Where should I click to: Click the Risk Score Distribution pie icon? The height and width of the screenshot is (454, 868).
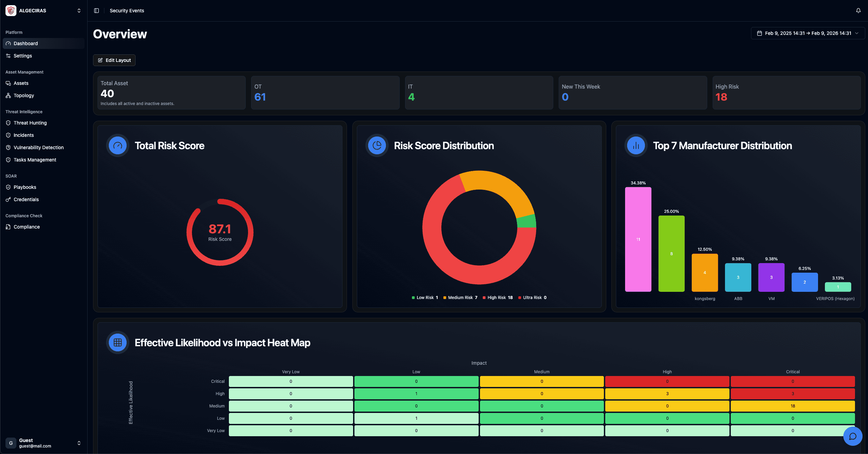point(377,145)
